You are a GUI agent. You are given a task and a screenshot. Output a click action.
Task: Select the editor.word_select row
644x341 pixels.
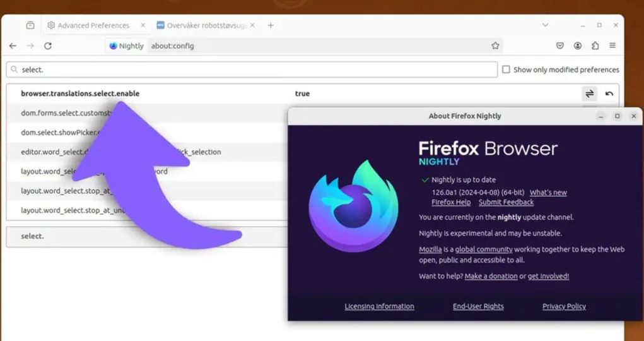(x=147, y=152)
